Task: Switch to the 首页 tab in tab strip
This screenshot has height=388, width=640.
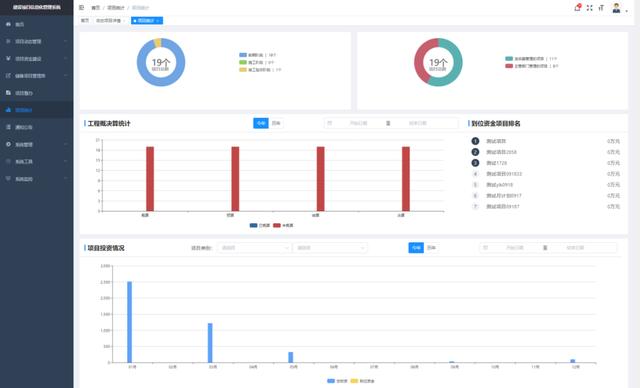Action: click(x=84, y=20)
